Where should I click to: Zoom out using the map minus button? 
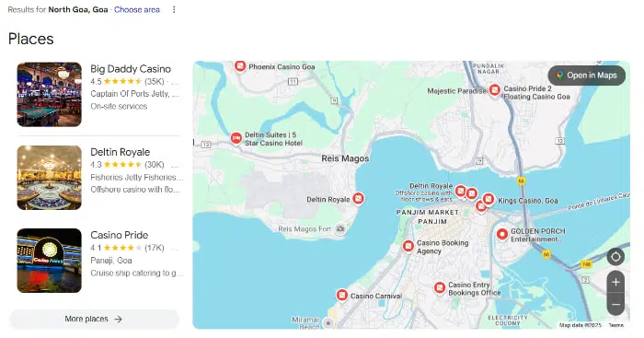pyautogui.click(x=615, y=305)
